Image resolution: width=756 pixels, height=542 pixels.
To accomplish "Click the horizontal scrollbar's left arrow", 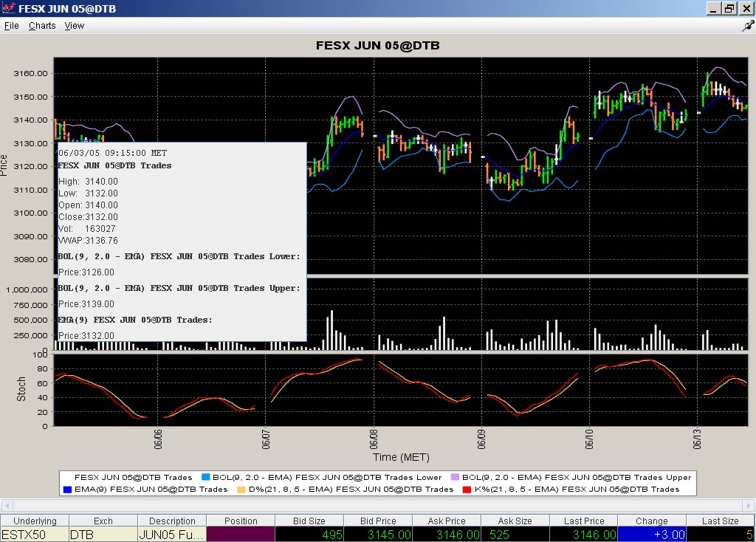I will (7, 505).
